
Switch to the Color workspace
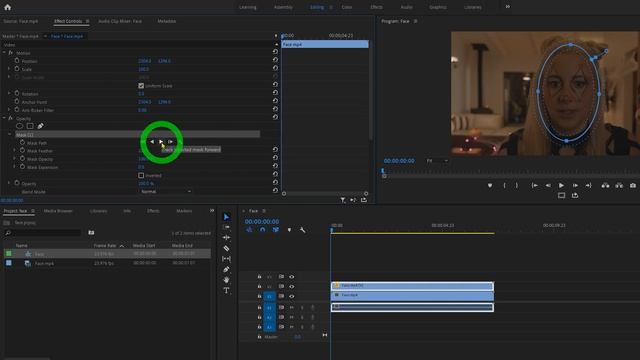pyautogui.click(x=347, y=7)
